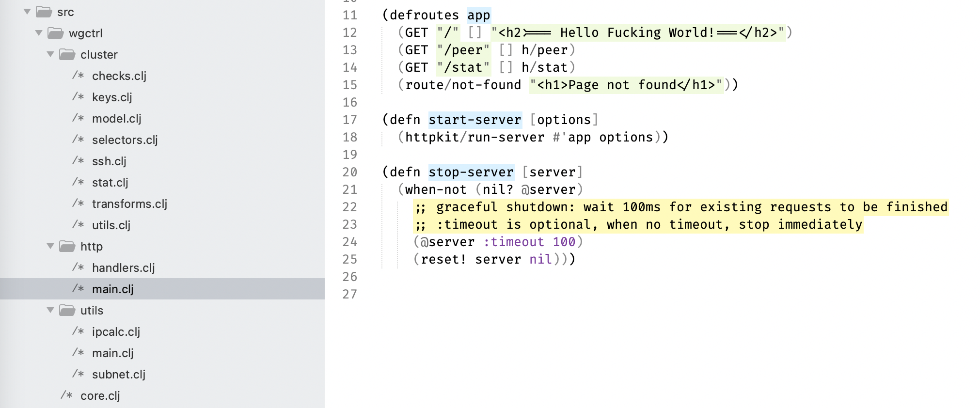Collapse the cluster folder triangle

tap(50, 54)
